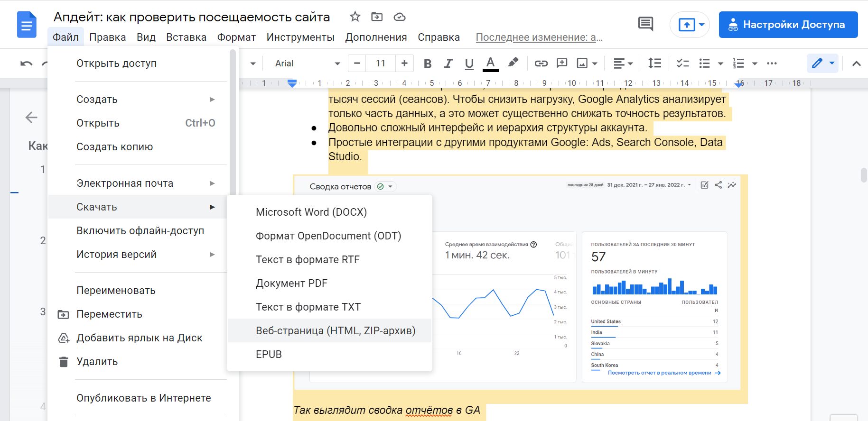Toggle italic formatting
Image resolution: width=868 pixels, height=421 pixels.
click(x=448, y=64)
